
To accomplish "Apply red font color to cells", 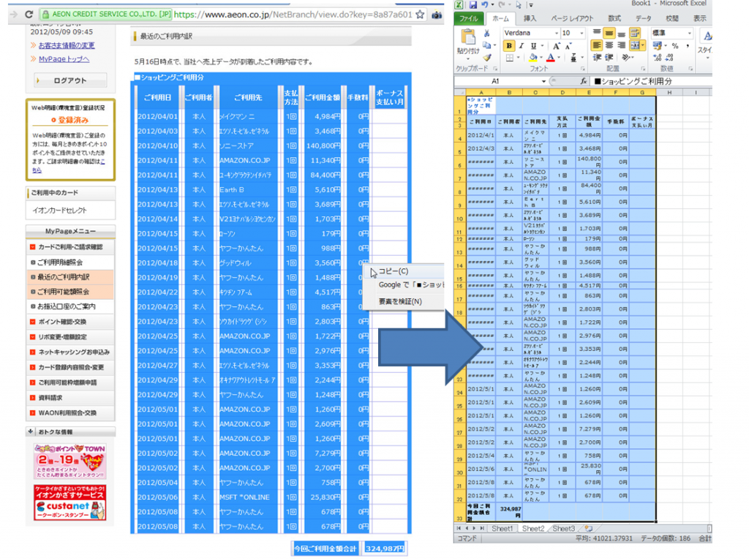I will click(x=551, y=58).
